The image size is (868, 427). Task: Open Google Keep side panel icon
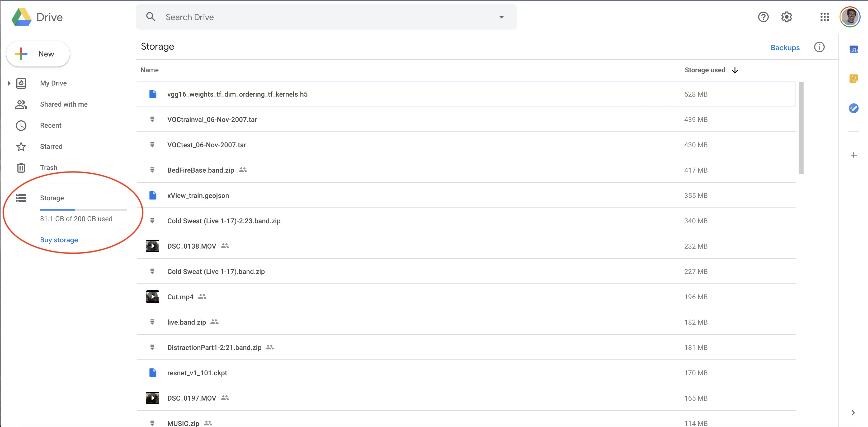point(853,79)
